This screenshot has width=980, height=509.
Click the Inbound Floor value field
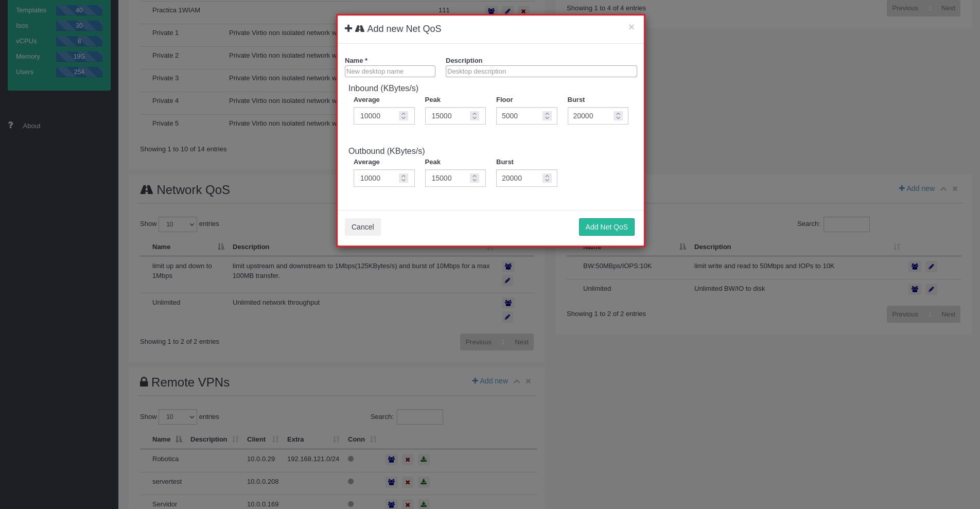click(520, 116)
